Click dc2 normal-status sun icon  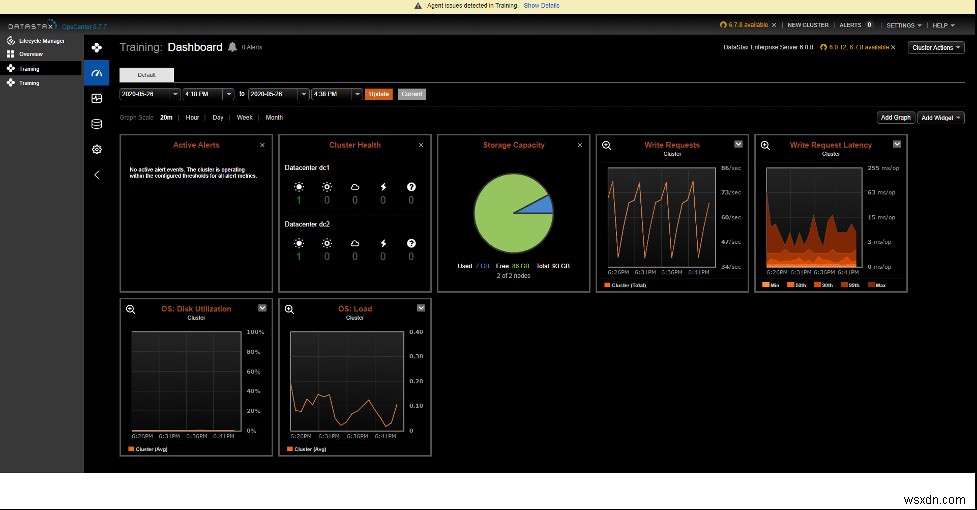pyautogui.click(x=299, y=243)
